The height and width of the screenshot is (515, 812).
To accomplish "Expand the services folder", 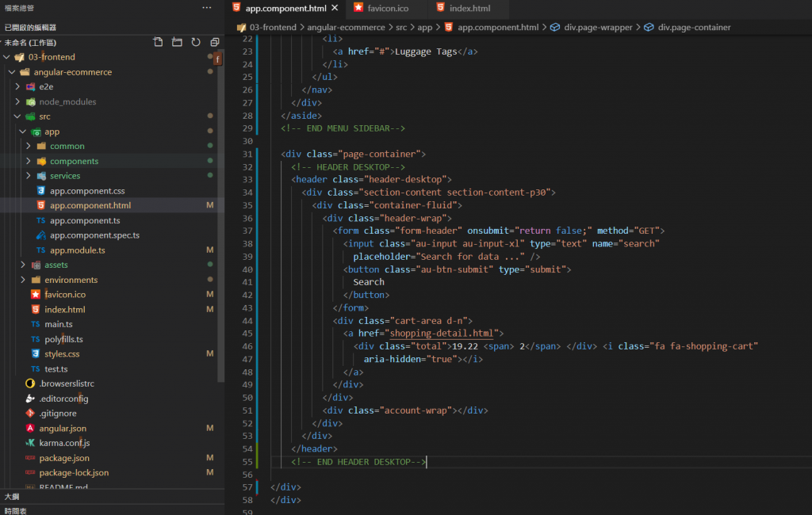I will 29,175.
